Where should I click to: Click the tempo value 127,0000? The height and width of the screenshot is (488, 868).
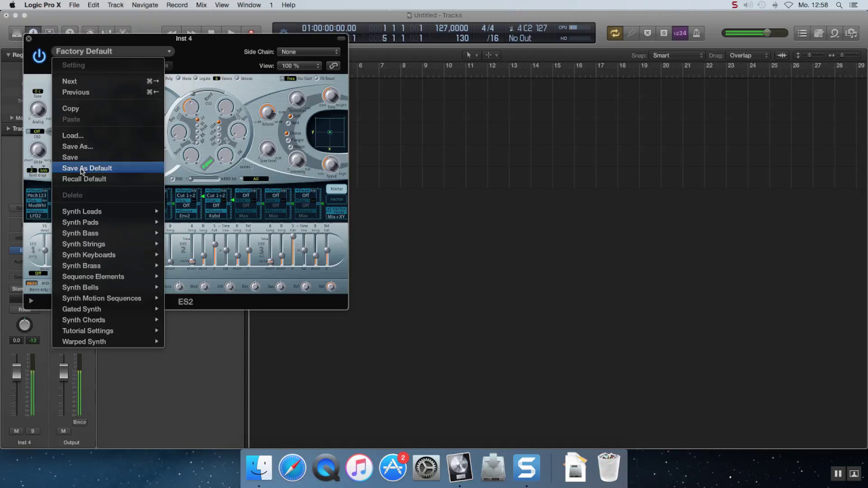click(452, 28)
